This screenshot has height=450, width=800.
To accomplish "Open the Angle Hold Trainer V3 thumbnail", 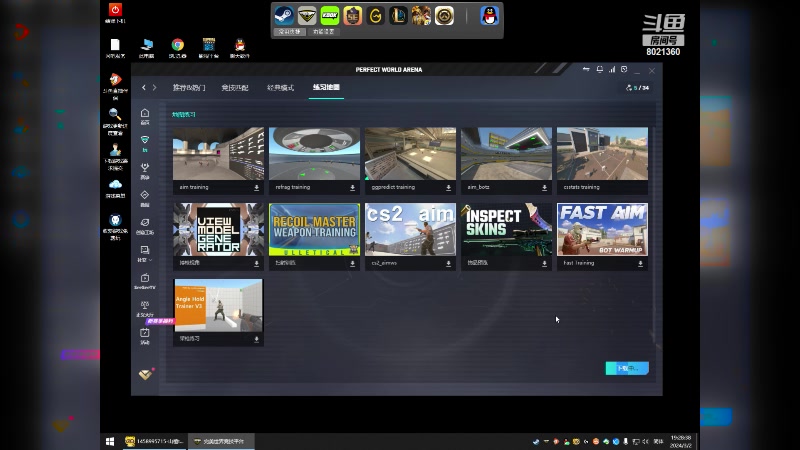I will pos(218,305).
